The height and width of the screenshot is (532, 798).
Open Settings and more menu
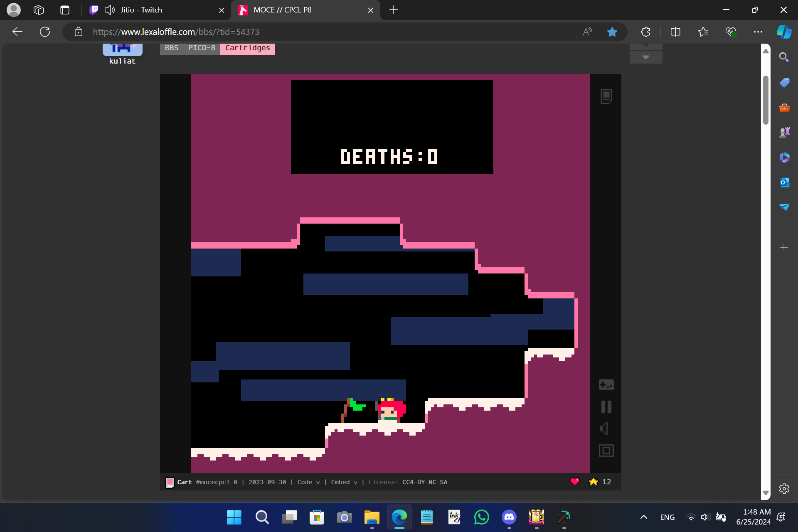[758, 32]
